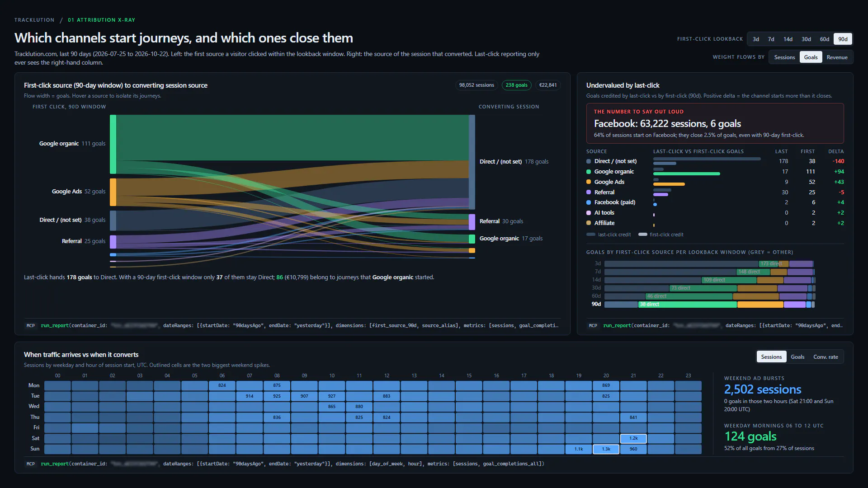Click the Sunday 20:00 1.3k heatmap cell
868x488 pixels.
pyautogui.click(x=606, y=449)
